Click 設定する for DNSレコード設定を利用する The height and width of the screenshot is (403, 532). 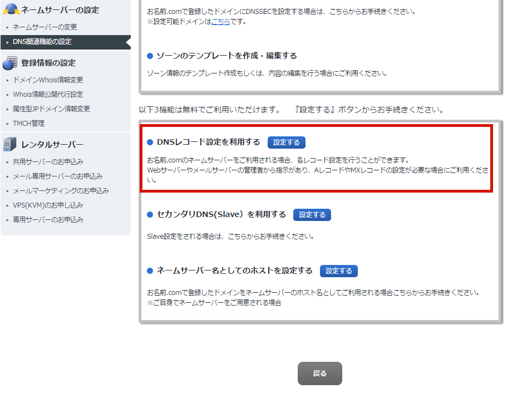point(287,142)
